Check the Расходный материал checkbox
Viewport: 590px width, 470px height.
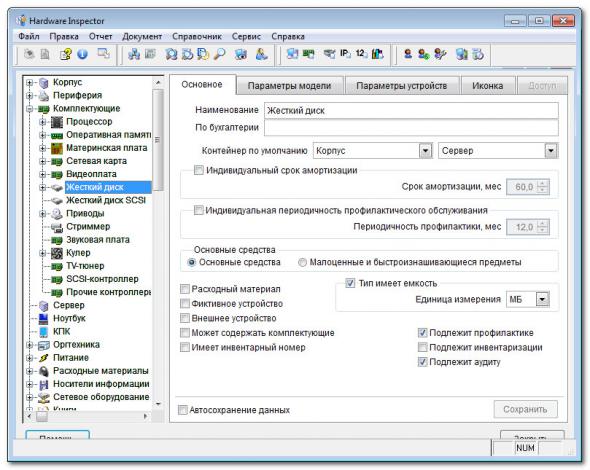tap(185, 289)
